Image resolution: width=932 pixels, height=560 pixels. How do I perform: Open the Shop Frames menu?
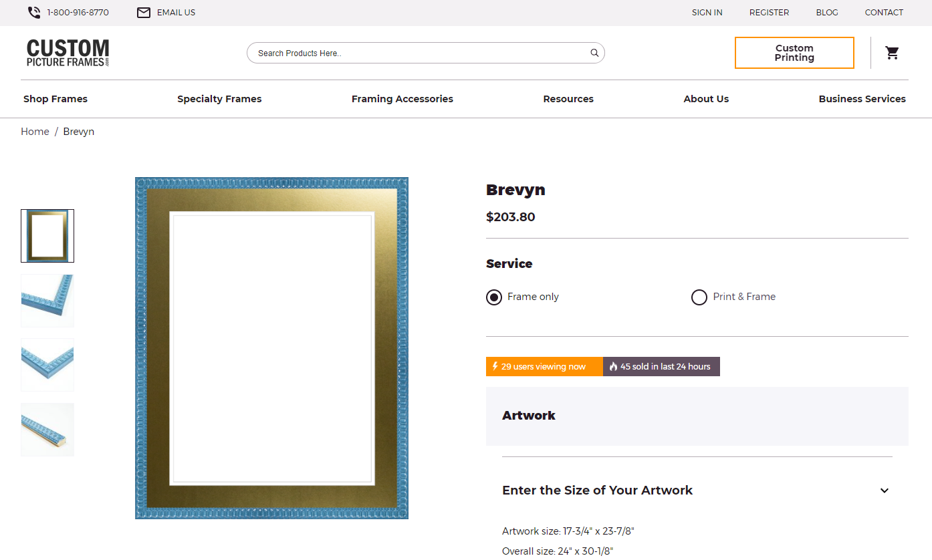pyautogui.click(x=55, y=98)
